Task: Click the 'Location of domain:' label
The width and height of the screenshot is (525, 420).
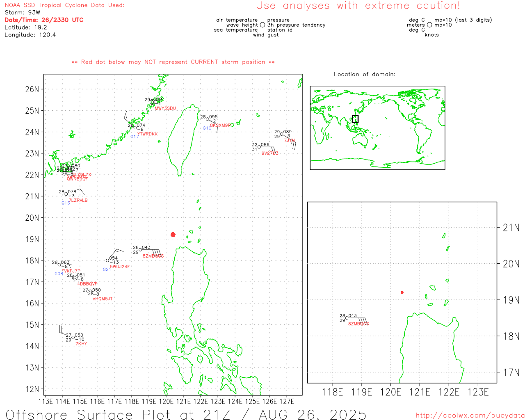Action: point(365,74)
